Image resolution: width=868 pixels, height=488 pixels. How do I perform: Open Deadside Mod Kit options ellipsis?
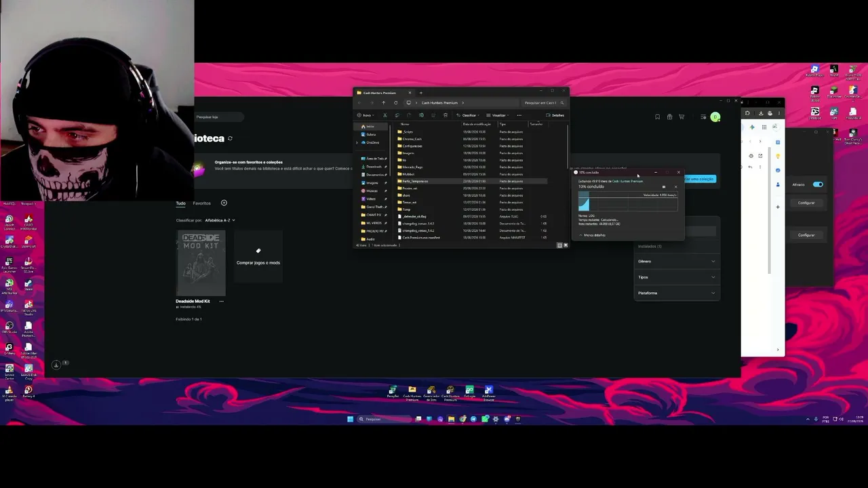click(221, 301)
